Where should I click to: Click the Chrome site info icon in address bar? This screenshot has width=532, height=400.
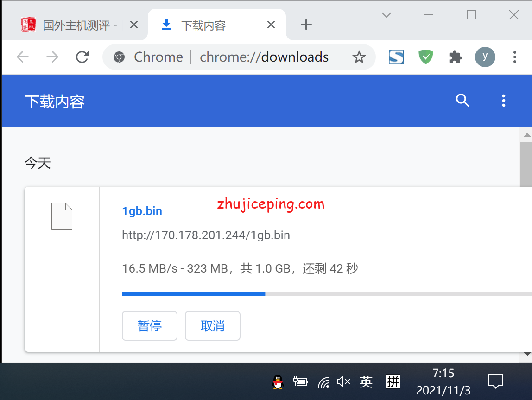(119, 57)
